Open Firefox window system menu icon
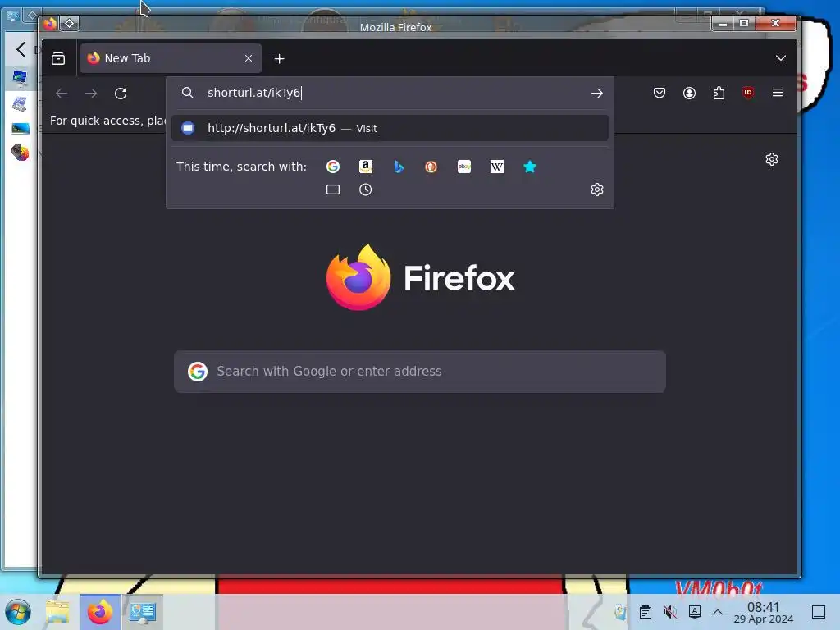 point(50,23)
